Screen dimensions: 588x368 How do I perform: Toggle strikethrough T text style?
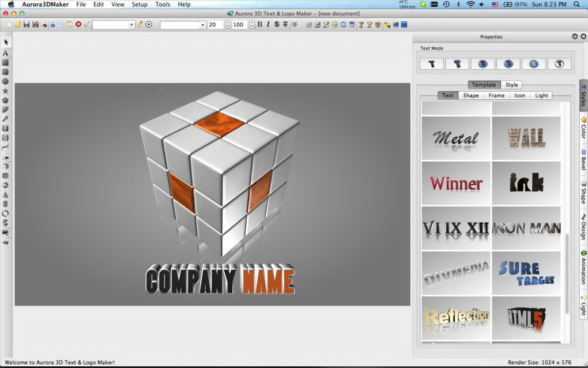pyautogui.click(x=285, y=24)
